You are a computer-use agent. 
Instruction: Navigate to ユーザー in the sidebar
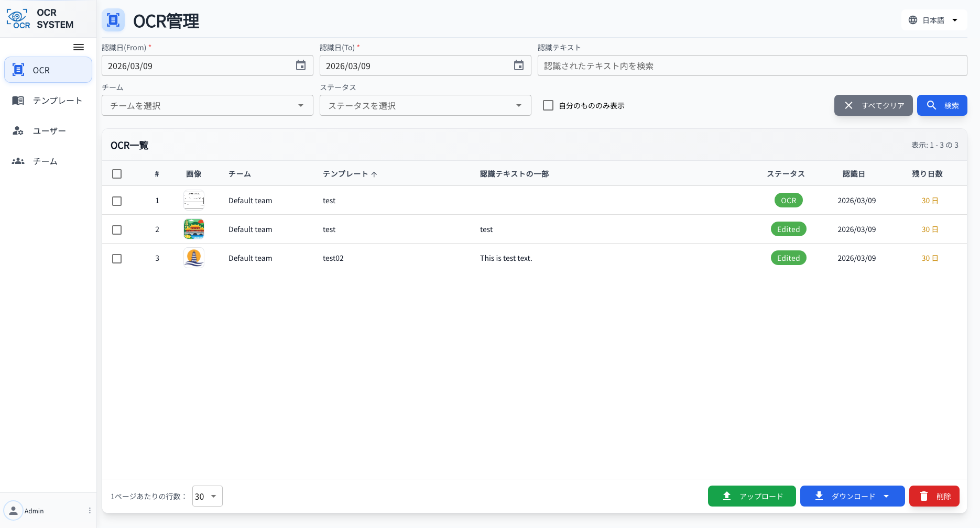[x=49, y=130]
